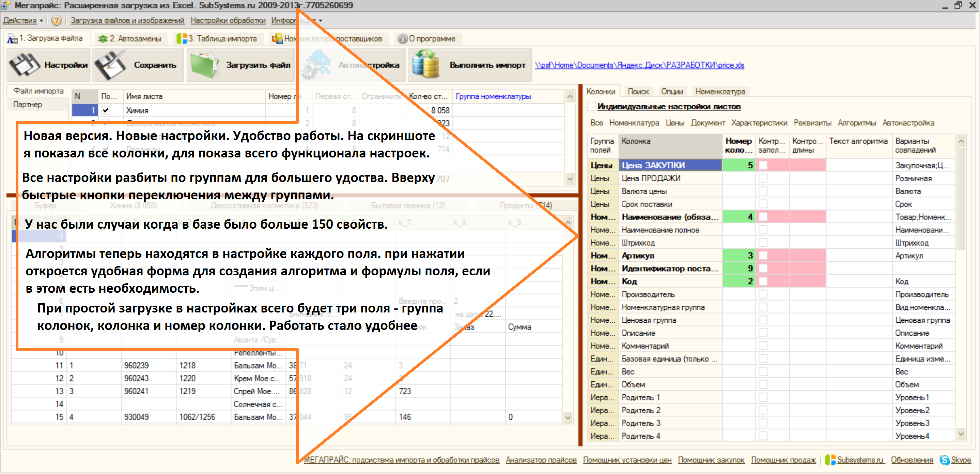
Task: Show Все column groups
Action: pyautogui.click(x=596, y=123)
